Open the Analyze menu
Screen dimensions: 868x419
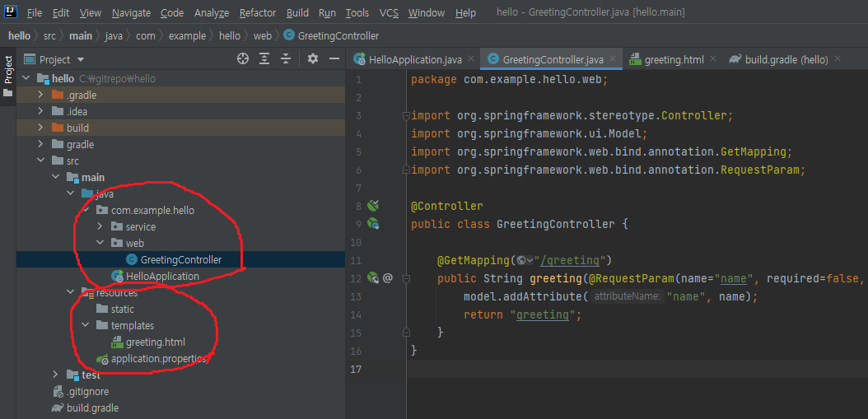pyautogui.click(x=212, y=12)
